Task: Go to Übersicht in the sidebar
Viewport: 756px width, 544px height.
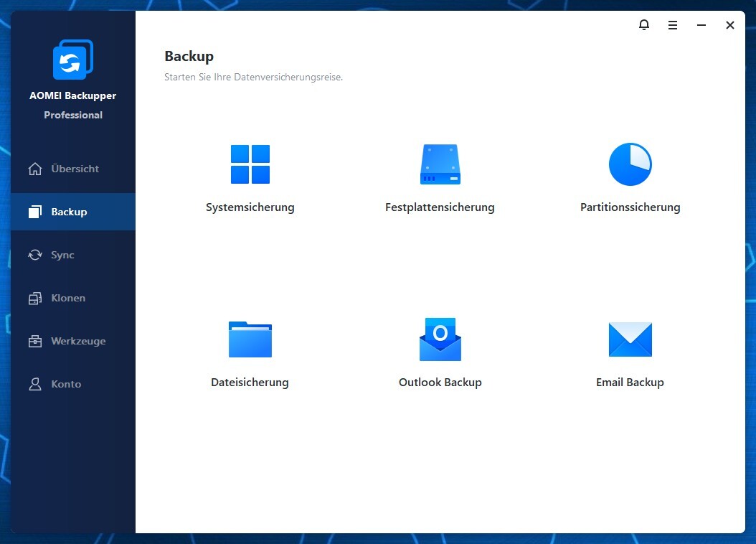Action: 74,169
